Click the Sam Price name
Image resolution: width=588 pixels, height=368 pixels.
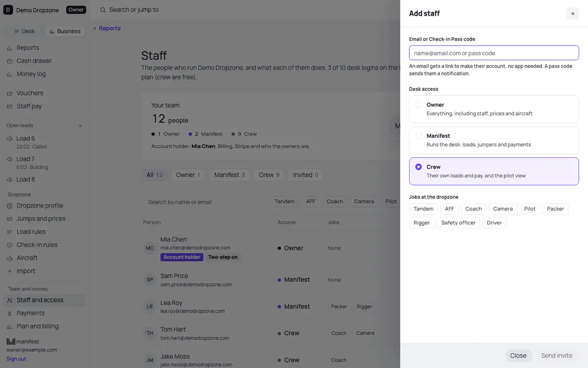tap(174, 276)
